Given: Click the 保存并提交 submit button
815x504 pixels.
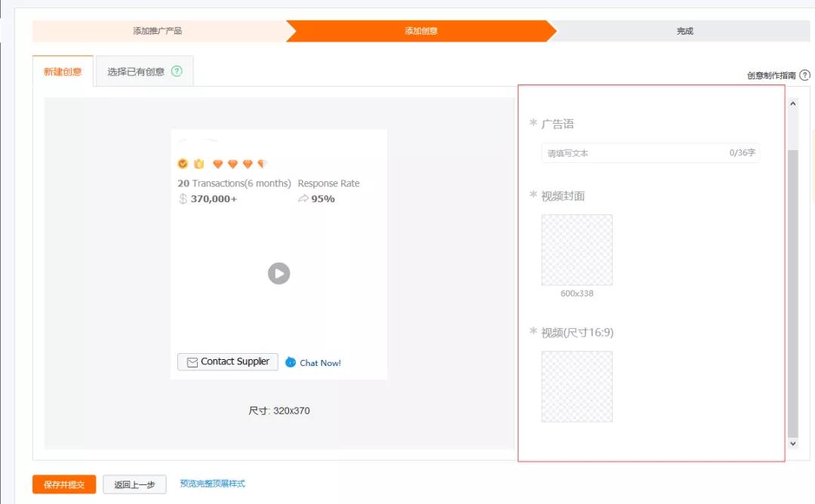Looking at the screenshot, I should pyautogui.click(x=63, y=484).
